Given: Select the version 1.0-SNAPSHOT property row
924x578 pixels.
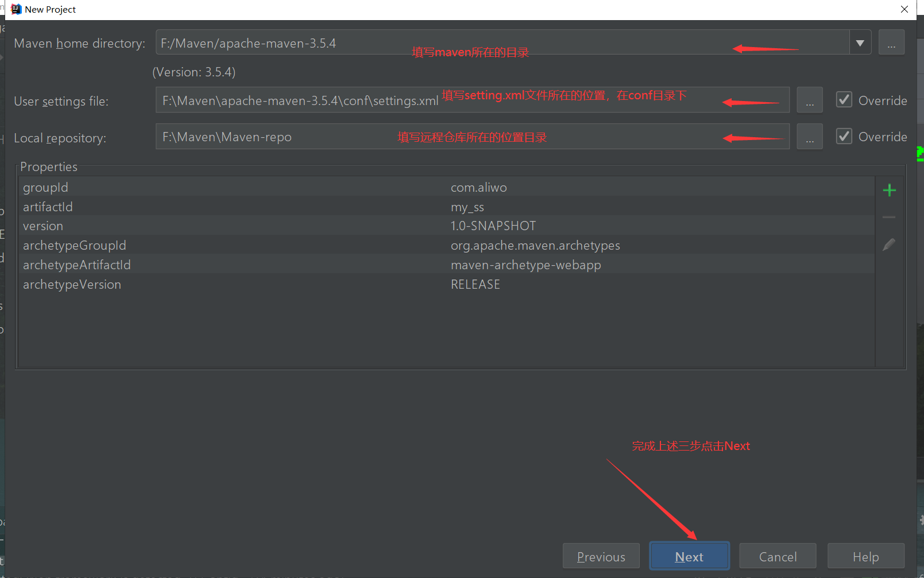Looking at the screenshot, I should pyautogui.click(x=230, y=226).
